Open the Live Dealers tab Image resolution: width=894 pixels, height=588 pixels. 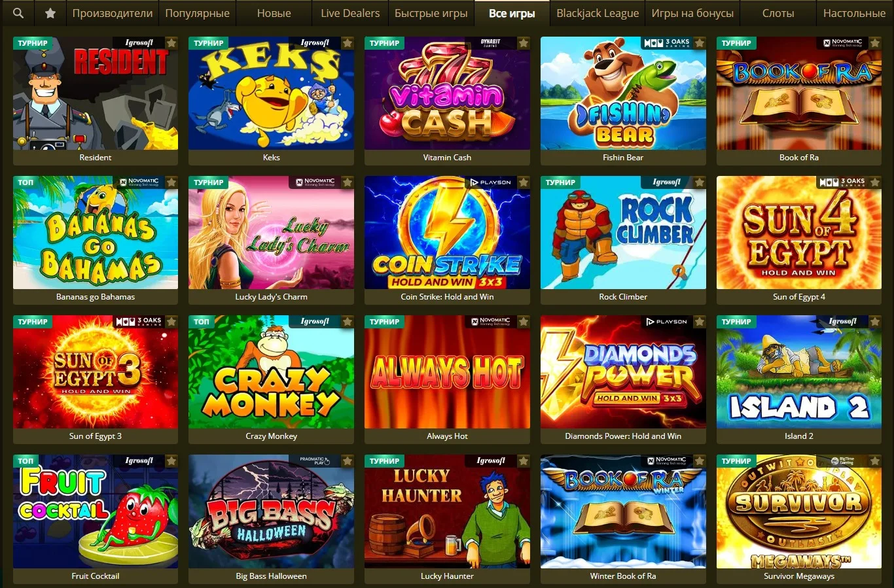tap(350, 13)
